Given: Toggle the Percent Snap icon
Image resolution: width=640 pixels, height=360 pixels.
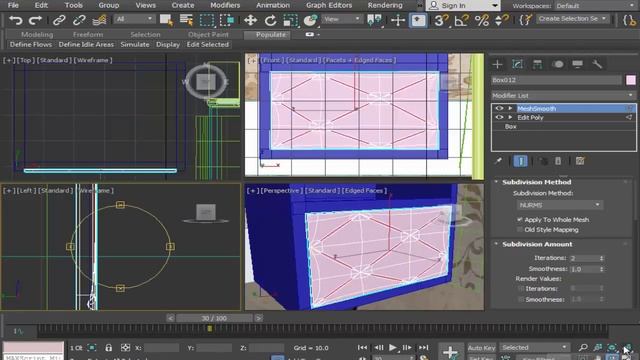Looking at the screenshot, I should pos(482,20).
